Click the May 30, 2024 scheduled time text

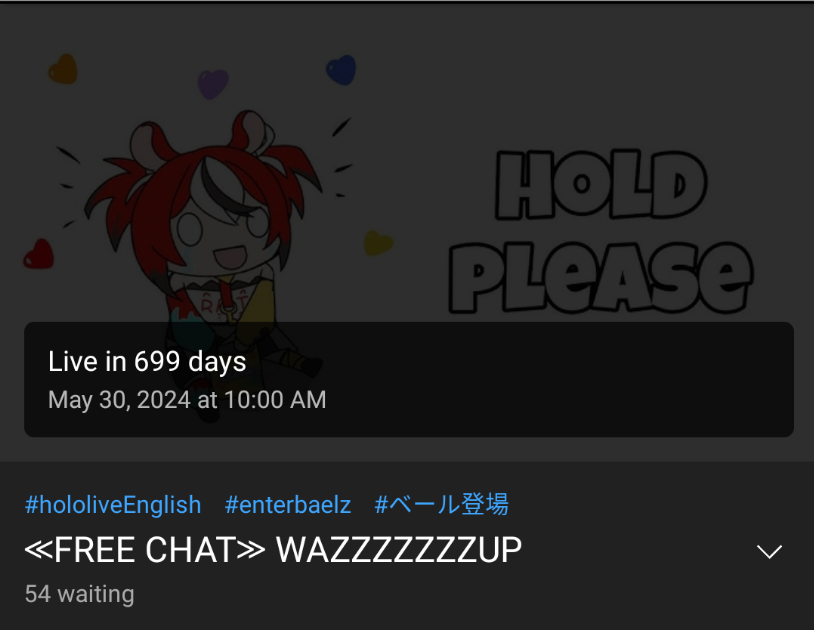tap(187, 400)
